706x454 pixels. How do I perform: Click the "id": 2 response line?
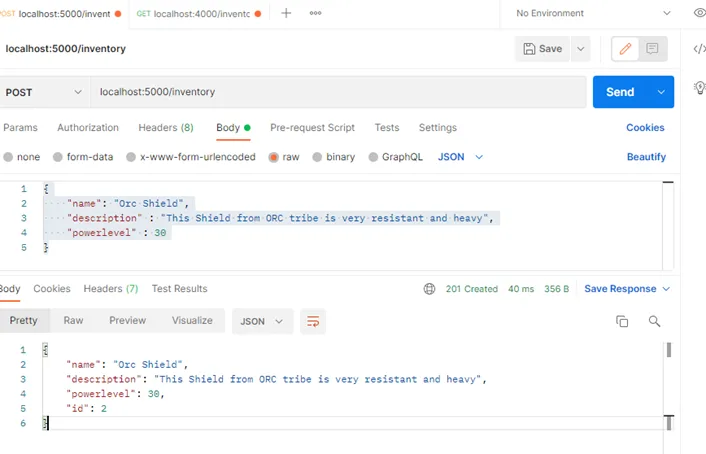coord(86,409)
